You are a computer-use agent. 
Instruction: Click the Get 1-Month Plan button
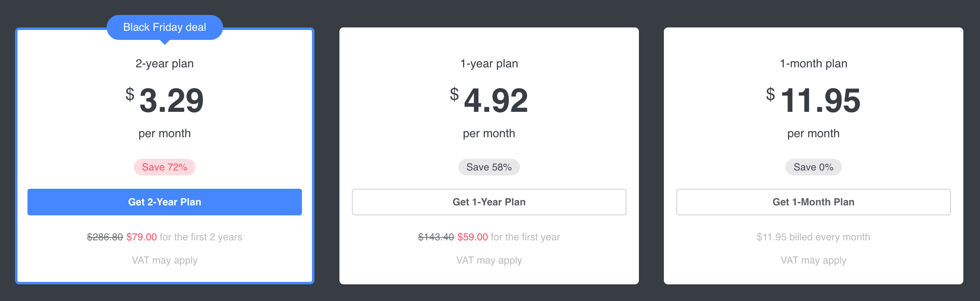tap(814, 202)
